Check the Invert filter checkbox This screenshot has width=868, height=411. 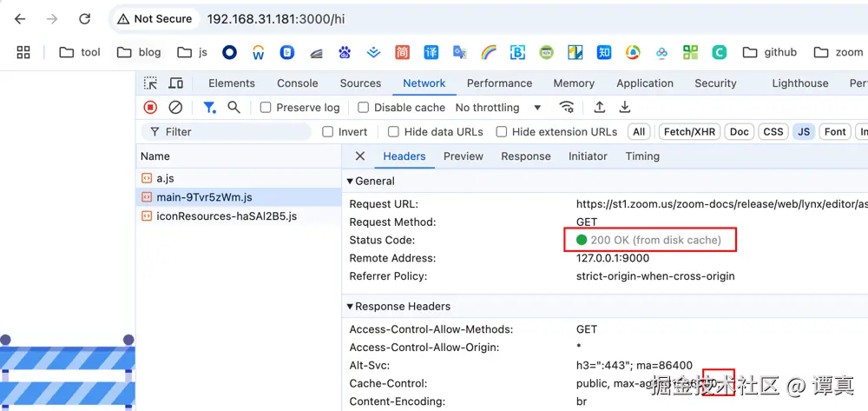(x=328, y=132)
